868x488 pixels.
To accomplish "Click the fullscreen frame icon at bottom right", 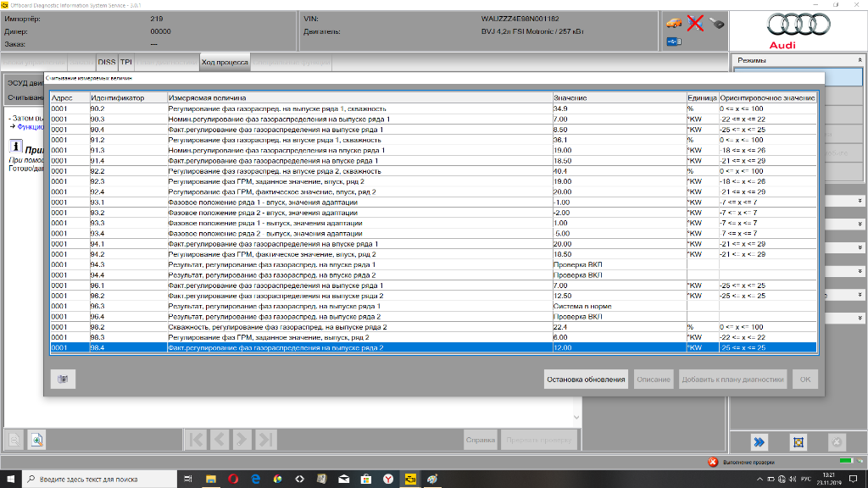I will coord(798,441).
